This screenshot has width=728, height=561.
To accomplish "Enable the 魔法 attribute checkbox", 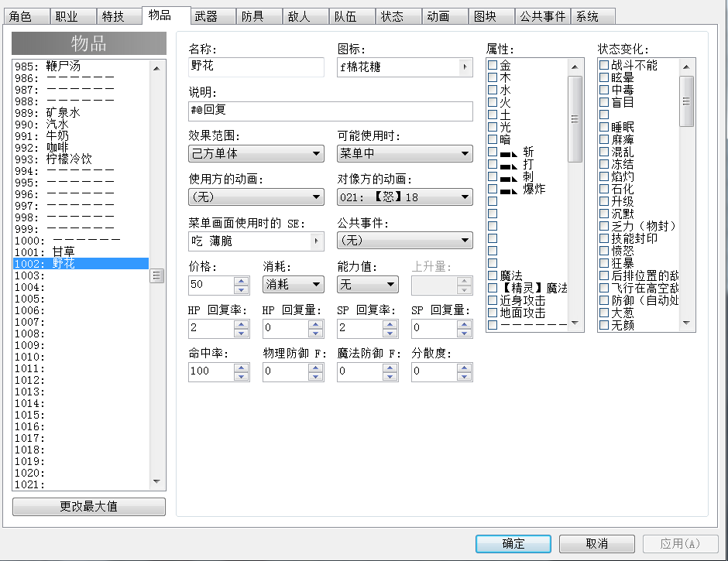I will (493, 275).
